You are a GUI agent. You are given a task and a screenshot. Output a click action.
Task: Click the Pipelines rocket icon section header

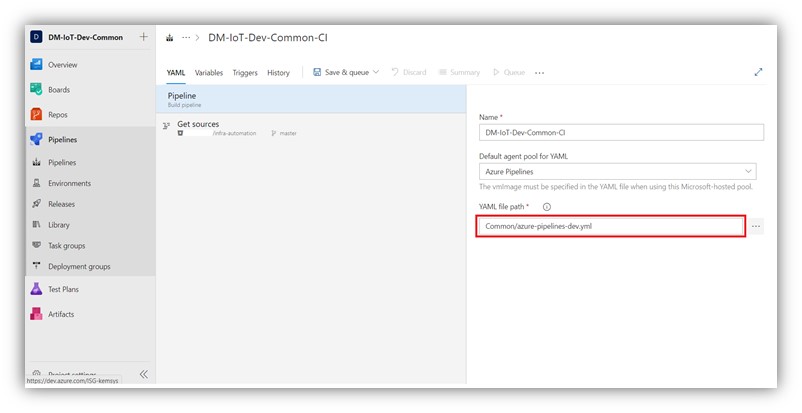(36, 139)
